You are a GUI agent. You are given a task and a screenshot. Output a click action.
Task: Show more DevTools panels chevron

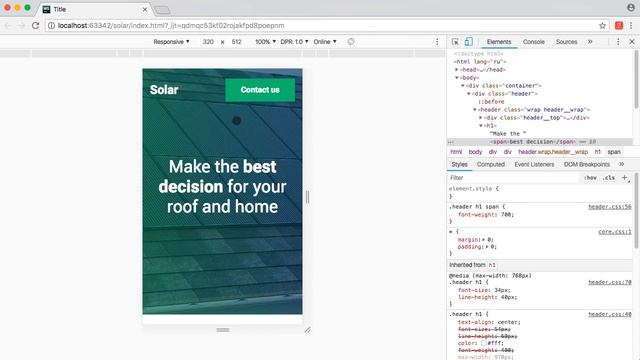590,42
